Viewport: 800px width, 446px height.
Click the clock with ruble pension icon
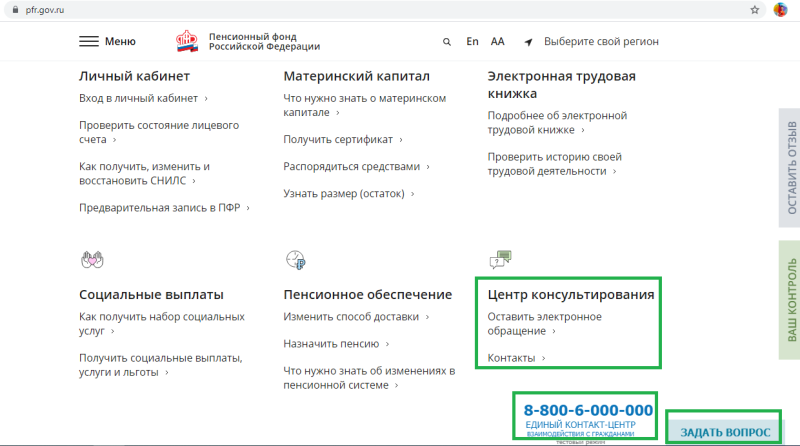pyautogui.click(x=295, y=260)
